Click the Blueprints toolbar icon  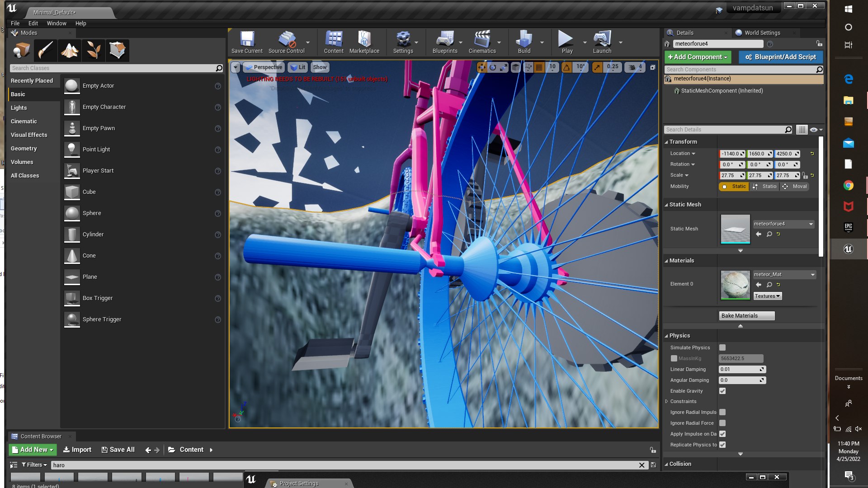(445, 42)
